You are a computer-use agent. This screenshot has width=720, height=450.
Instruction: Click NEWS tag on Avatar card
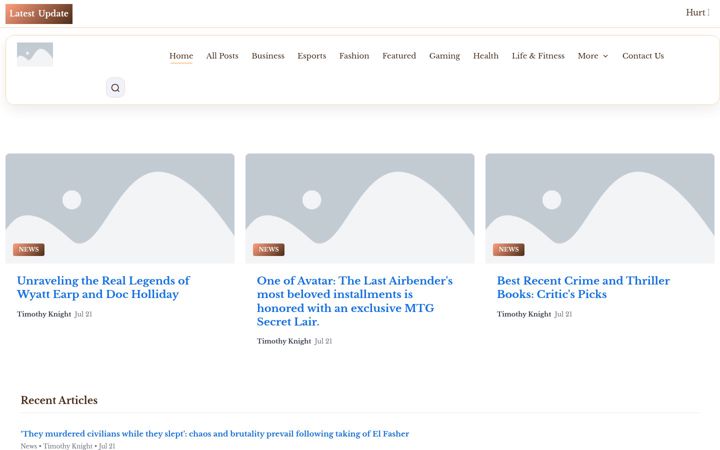[269, 249]
